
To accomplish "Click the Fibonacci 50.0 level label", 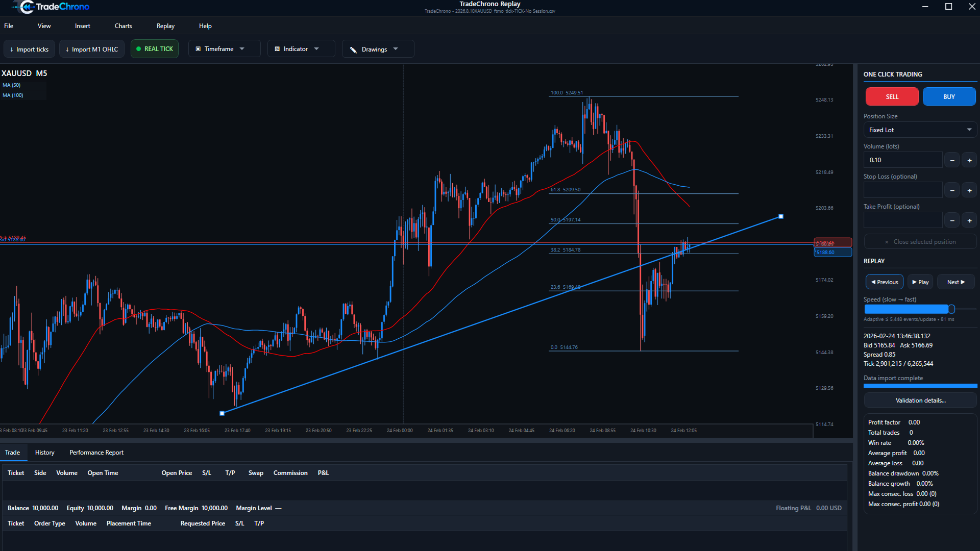I will (565, 220).
